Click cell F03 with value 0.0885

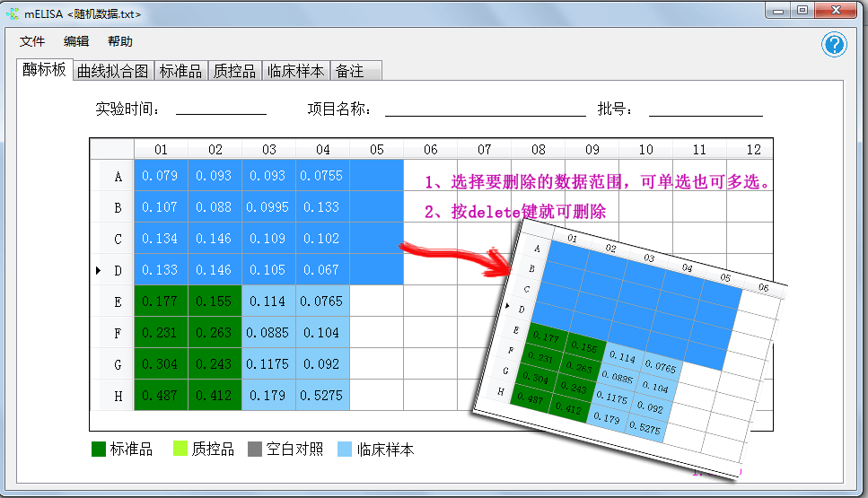pos(268,333)
